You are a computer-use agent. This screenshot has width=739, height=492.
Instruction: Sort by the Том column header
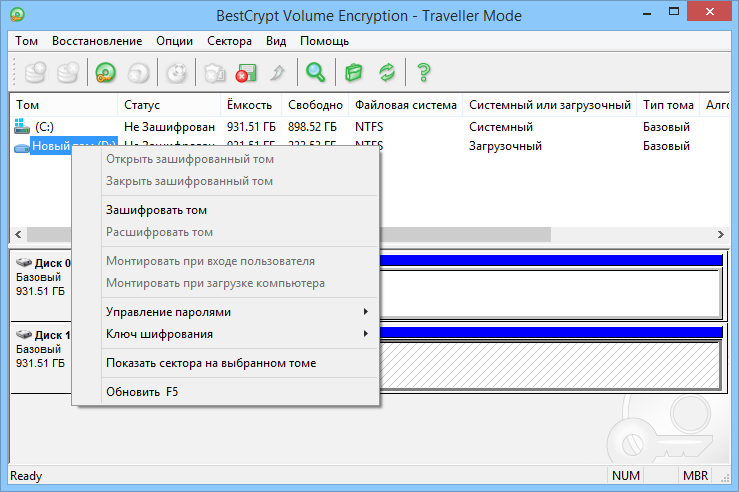click(64, 105)
